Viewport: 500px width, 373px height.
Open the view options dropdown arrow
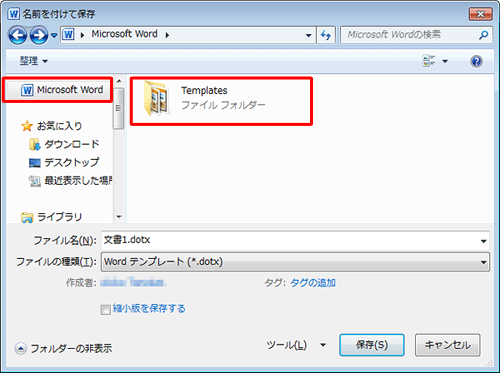[445, 61]
